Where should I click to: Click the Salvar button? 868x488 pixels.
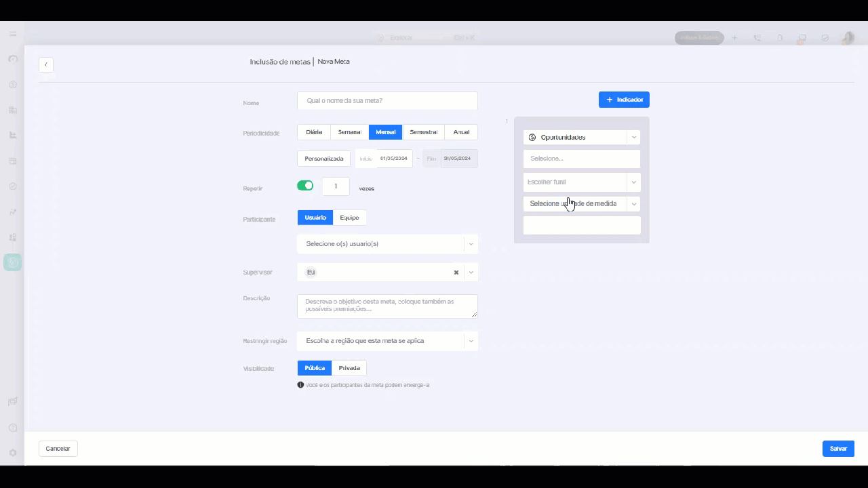[x=838, y=449]
